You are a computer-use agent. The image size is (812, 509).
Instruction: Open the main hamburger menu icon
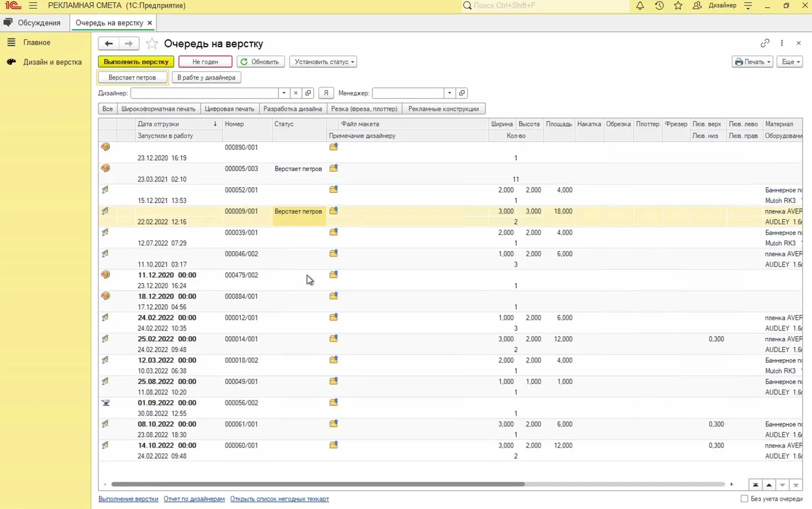33,6
